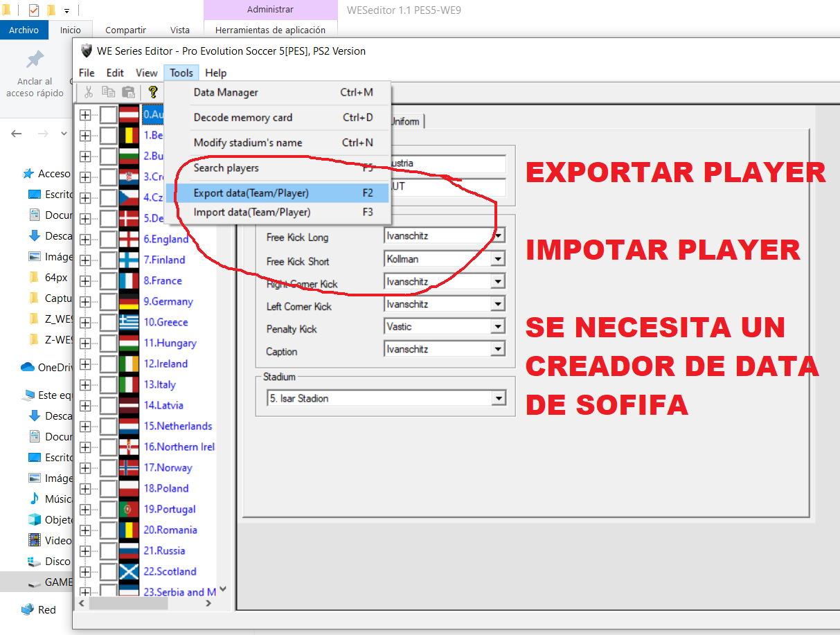Click the England flag icon
The image size is (840, 635).
click(x=129, y=239)
